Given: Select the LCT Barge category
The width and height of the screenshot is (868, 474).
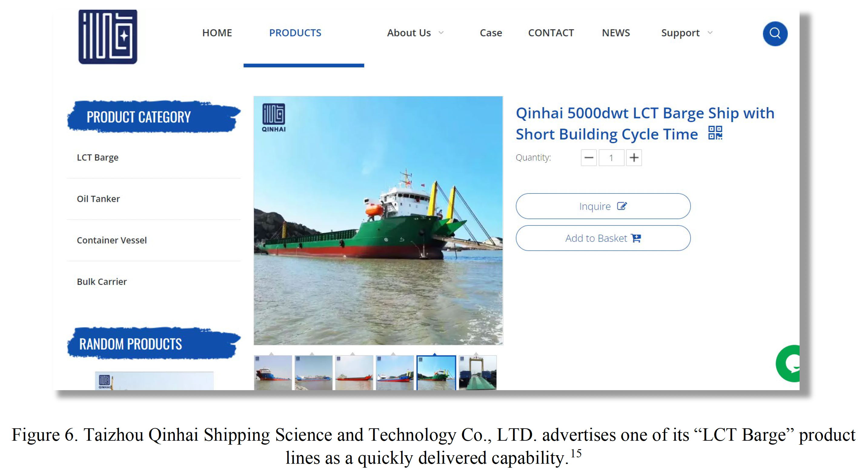Looking at the screenshot, I should click(x=98, y=157).
